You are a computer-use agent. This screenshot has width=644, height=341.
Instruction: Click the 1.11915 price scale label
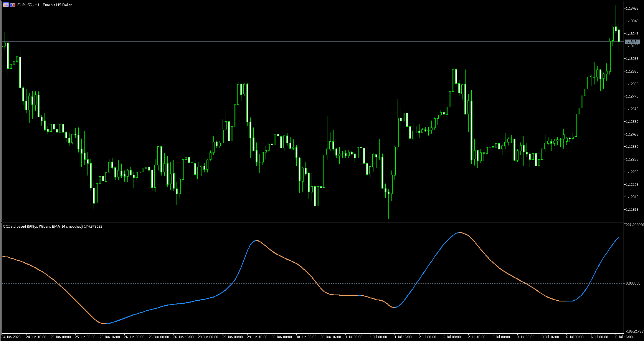point(632,210)
